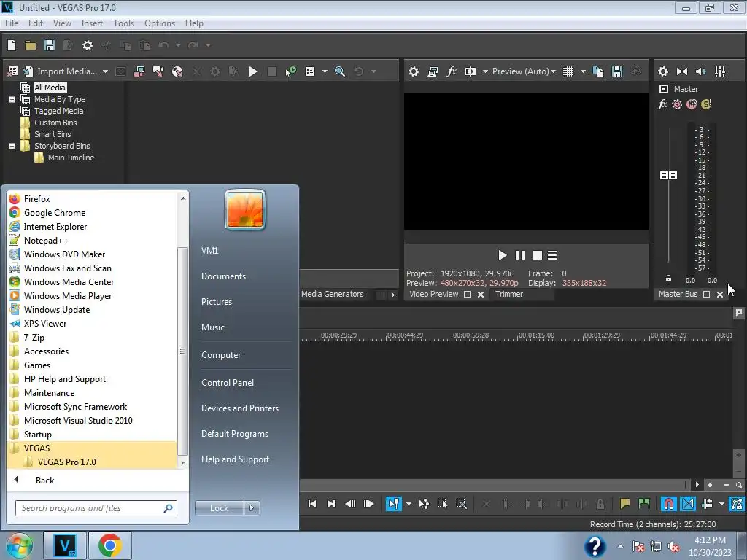Open a project with the folder icon

click(x=31, y=45)
